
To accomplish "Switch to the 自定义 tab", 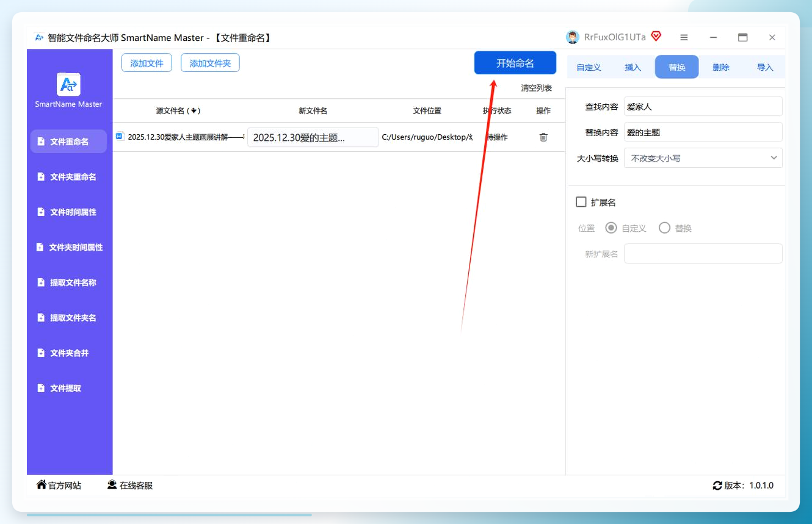I will pos(589,67).
